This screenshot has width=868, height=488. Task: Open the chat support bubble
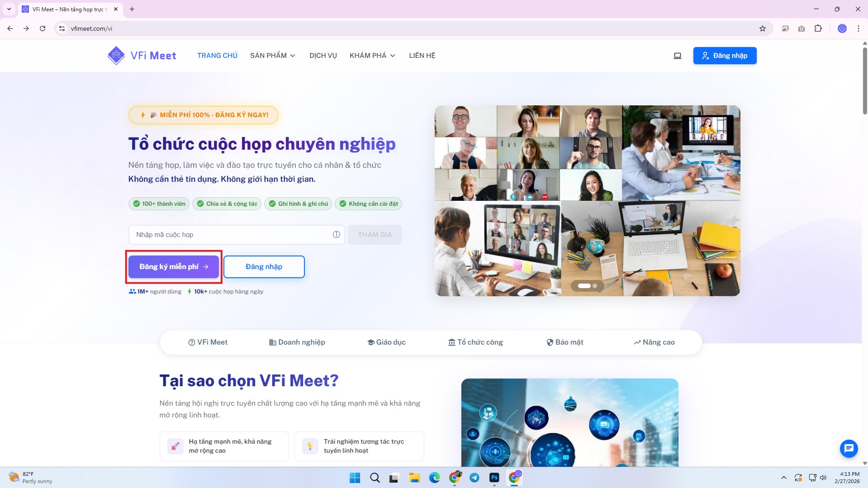pos(849,448)
